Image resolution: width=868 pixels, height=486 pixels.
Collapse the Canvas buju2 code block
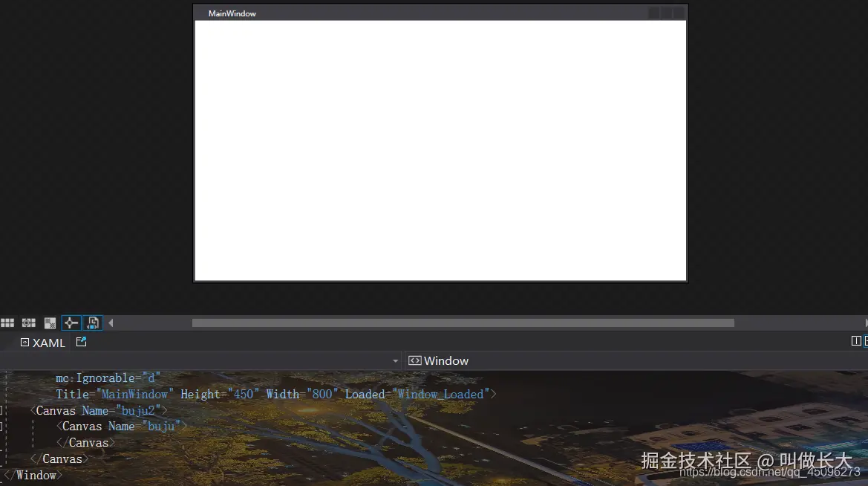pos(1,411)
